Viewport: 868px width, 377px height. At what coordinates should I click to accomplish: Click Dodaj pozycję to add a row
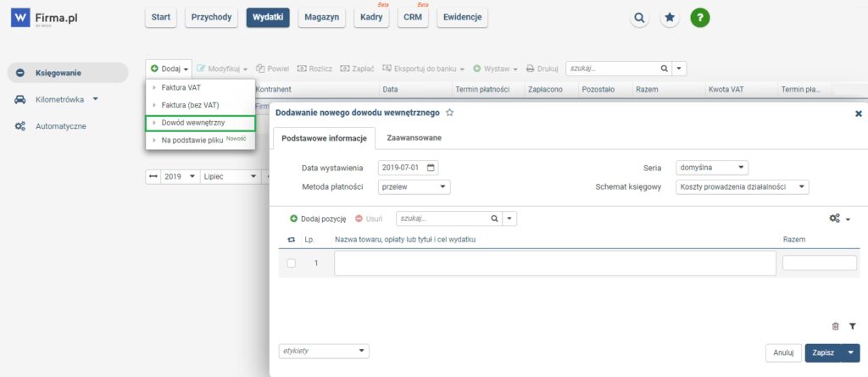(x=318, y=219)
